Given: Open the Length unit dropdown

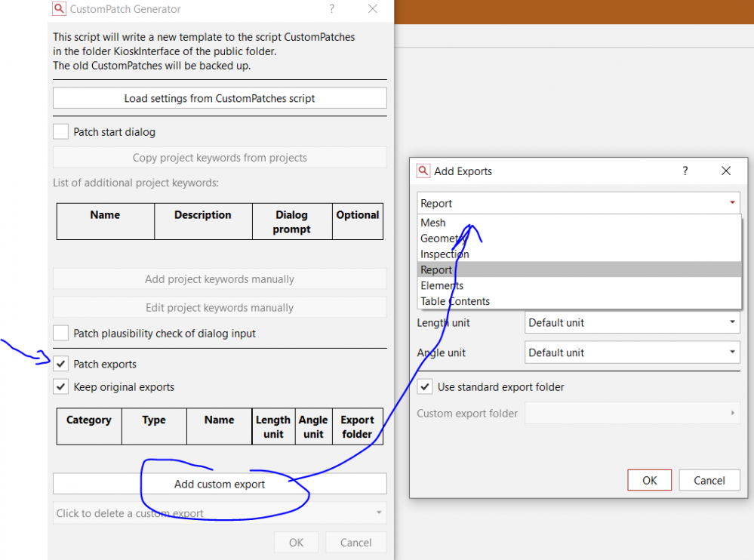Looking at the screenshot, I should [x=632, y=323].
